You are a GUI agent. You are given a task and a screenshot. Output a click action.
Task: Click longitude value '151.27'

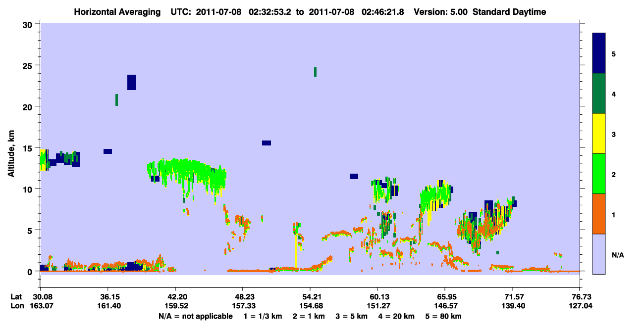point(377,306)
